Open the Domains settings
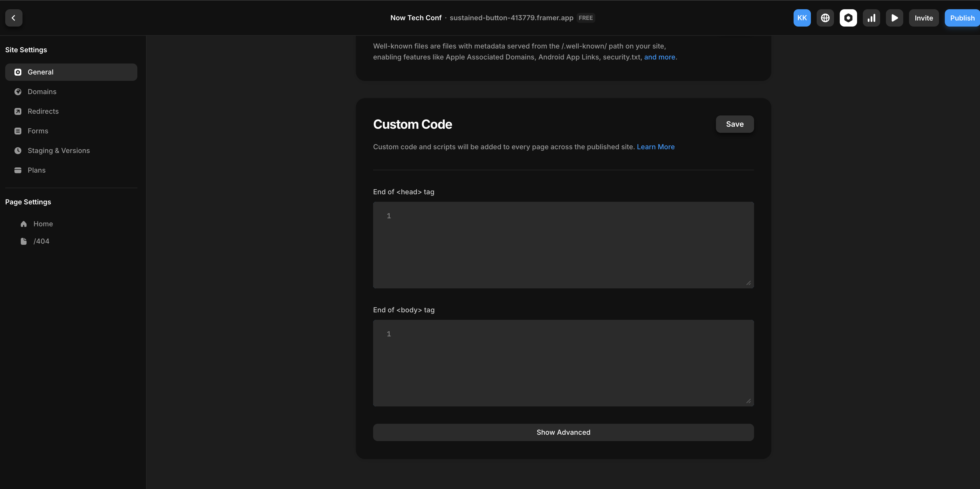This screenshot has height=489, width=980. tap(71, 92)
